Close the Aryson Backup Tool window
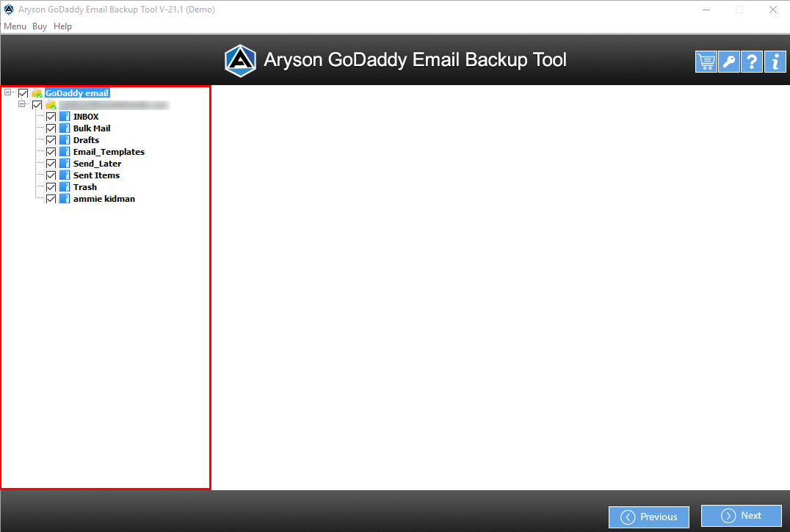 [x=773, y=10]
